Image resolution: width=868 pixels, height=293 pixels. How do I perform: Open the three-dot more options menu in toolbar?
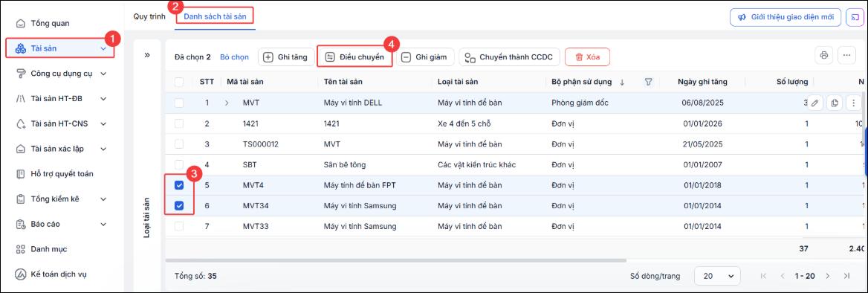point(847,55)
